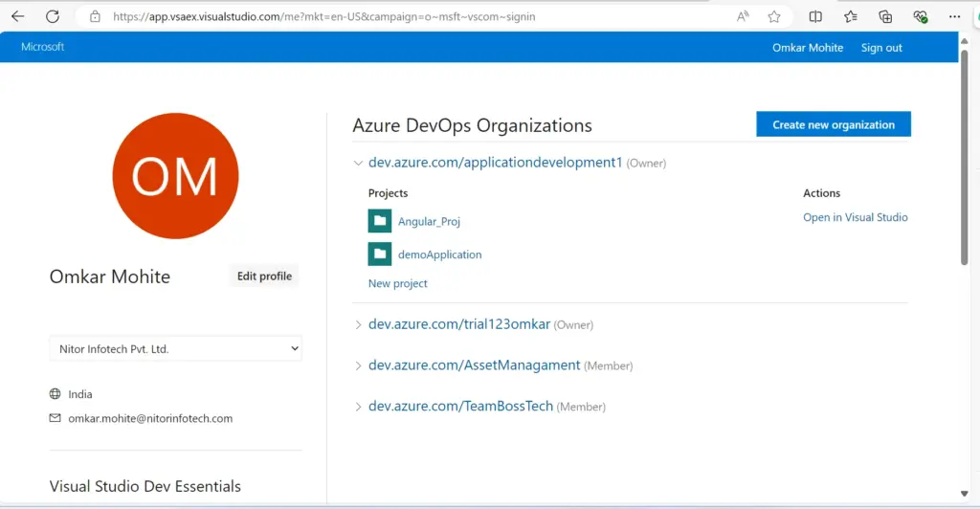Open the demoApplication project link

tap(440, 254)
